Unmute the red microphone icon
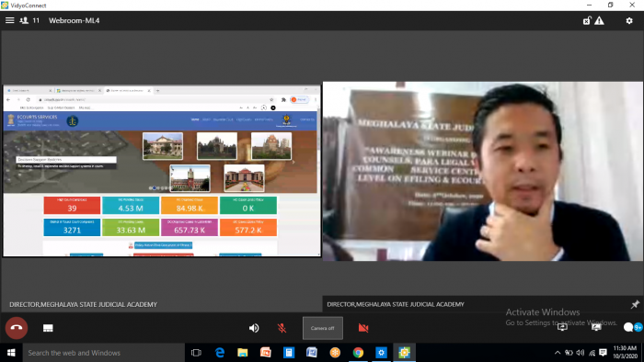This screenshot has width=644, height=362. (x=282, y=328)
